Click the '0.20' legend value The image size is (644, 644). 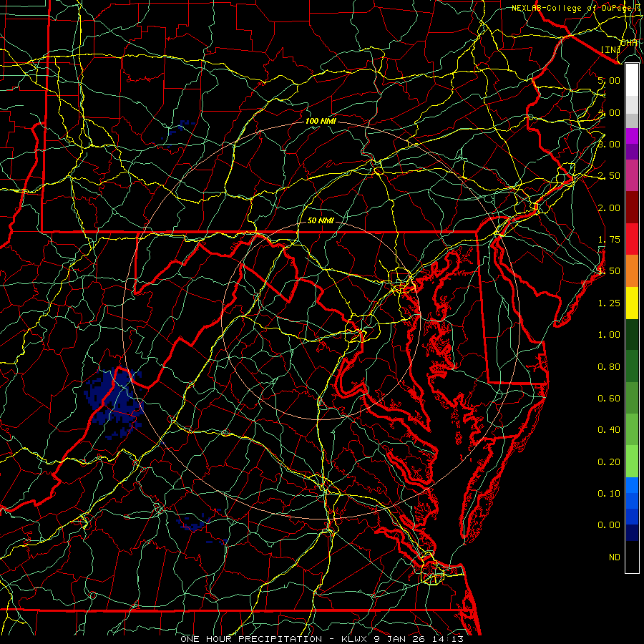609,462
